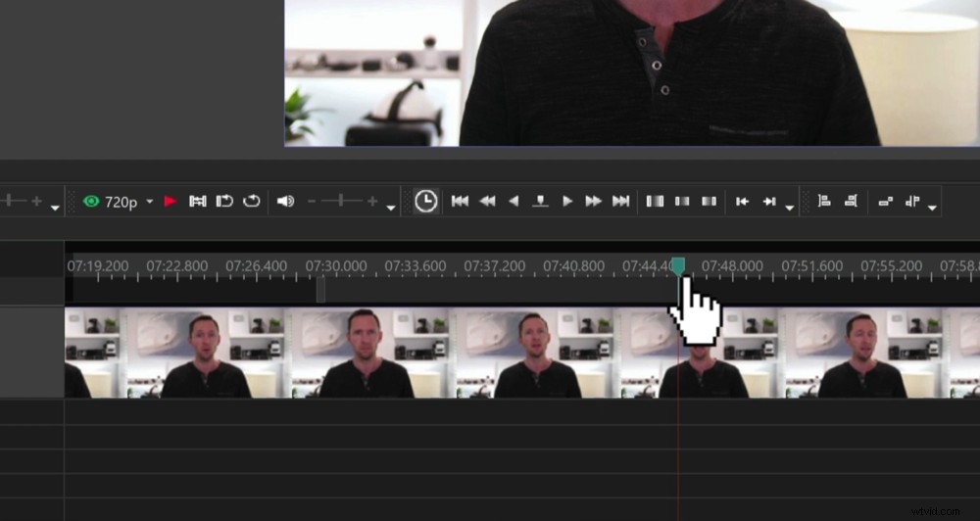980x521 pixels.
Task: Click the teal playhead marker on ruler
Action: [x=678, y=265]
